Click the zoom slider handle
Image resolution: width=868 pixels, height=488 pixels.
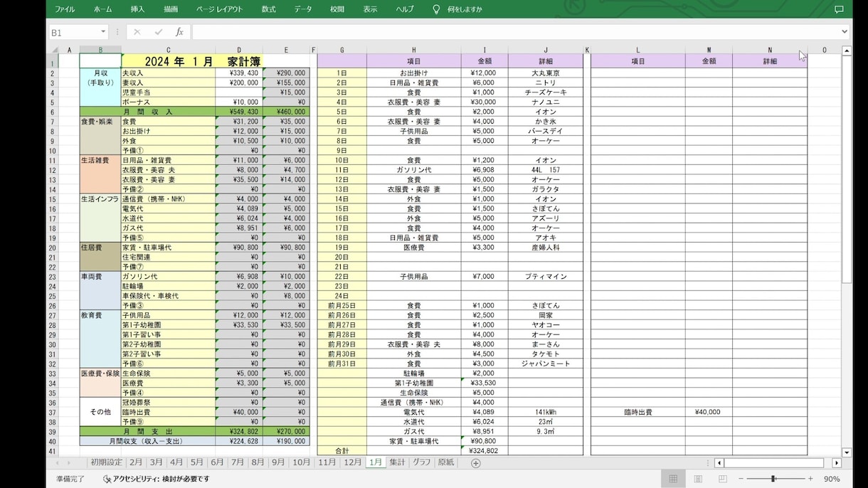[x=773, y=479]
